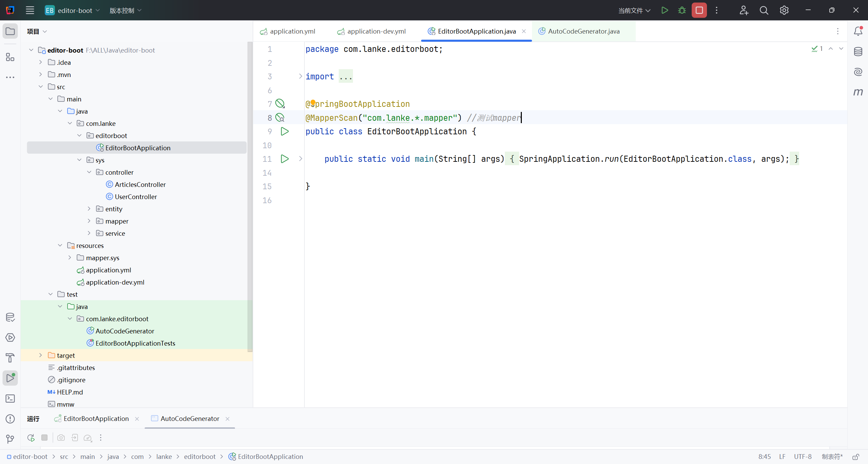Open the Build hammer tool window
This screenshot has height=464, width=868.
click(x=10, y=357)
